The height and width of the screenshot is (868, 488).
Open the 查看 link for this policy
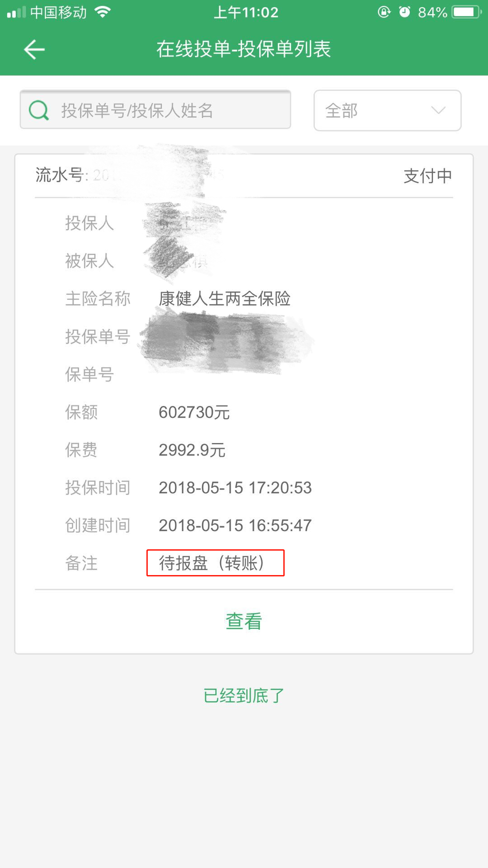pos(244,621)
